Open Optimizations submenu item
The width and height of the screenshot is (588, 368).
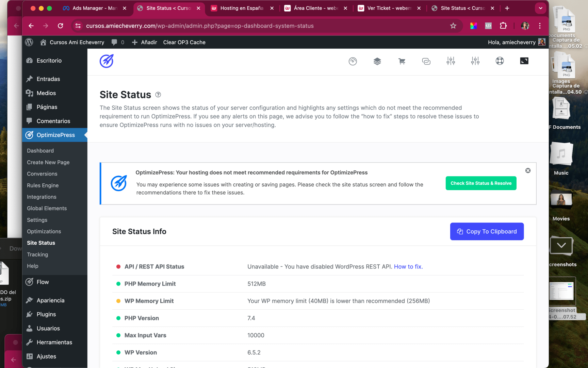point(44,231)
